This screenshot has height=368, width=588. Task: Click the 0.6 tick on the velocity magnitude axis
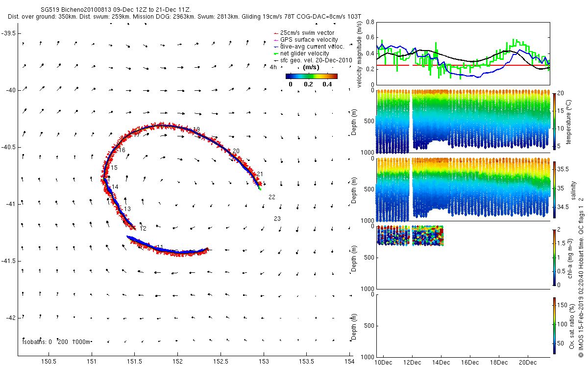tap(371, 38)
